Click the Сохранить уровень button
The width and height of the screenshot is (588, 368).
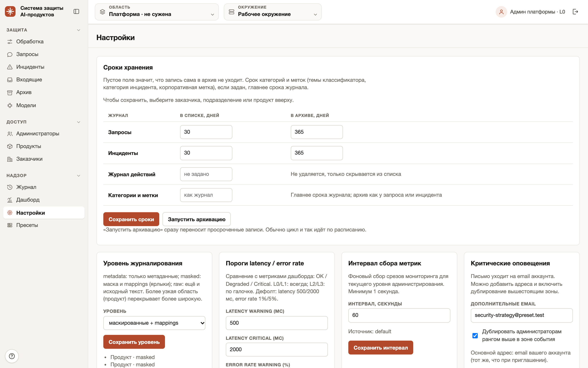pos(134,342)
